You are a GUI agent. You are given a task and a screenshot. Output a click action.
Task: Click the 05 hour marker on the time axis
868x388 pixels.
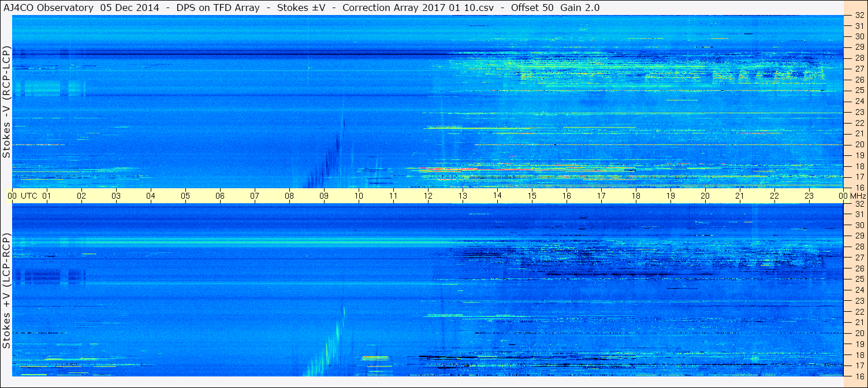click(x=185, y=196)
